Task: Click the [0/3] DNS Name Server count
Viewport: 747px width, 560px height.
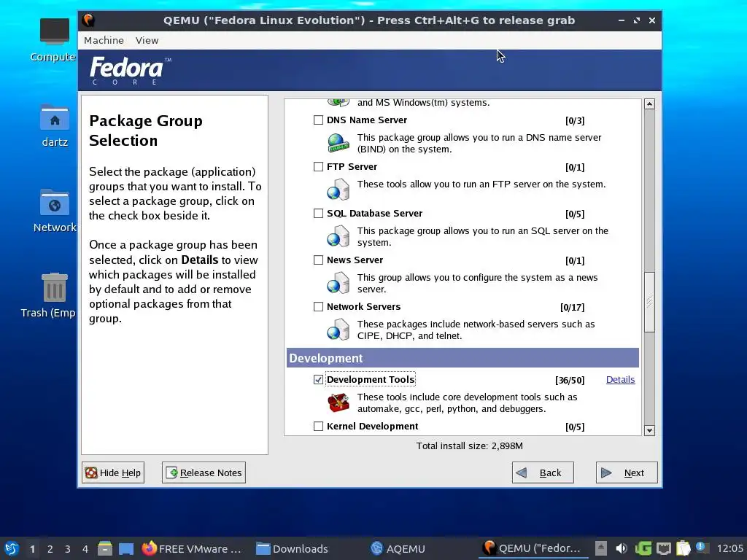Action: point(575,120)
